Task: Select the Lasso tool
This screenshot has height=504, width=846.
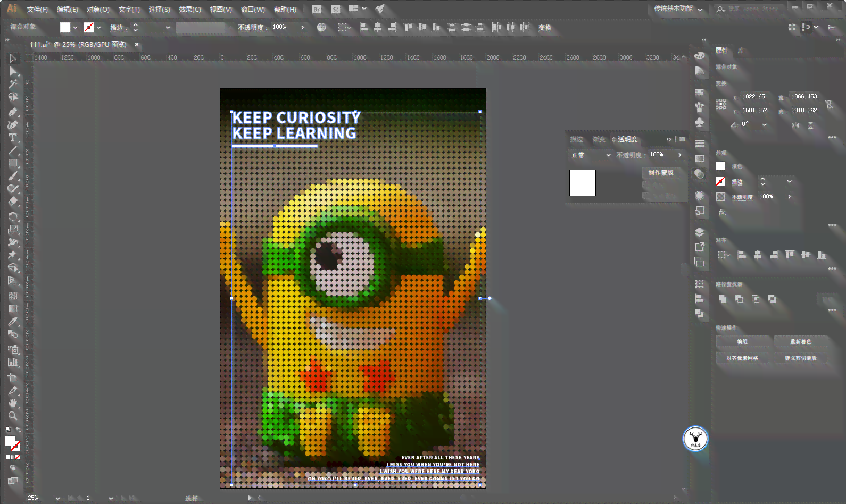Action: click(x=13, y=97)
